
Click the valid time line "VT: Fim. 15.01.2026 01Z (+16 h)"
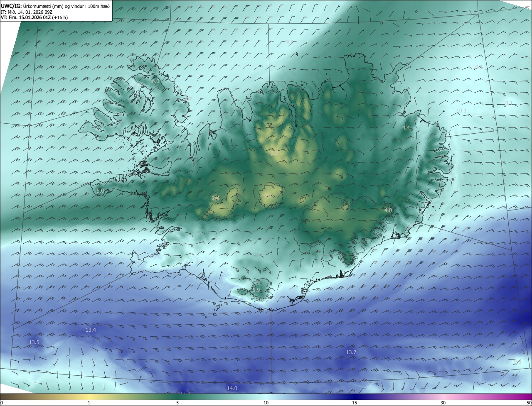[x=35, y=18]
